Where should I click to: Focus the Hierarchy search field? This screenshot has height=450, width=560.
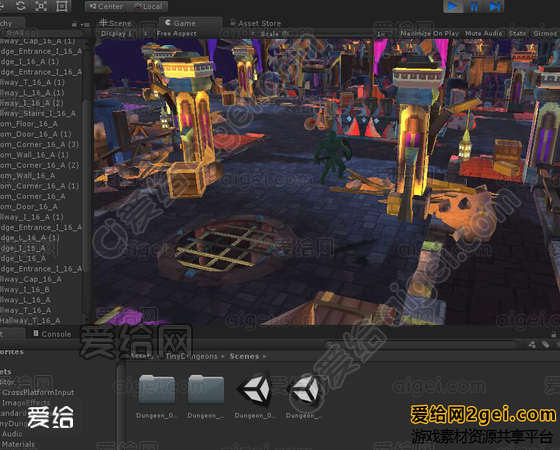41,33
